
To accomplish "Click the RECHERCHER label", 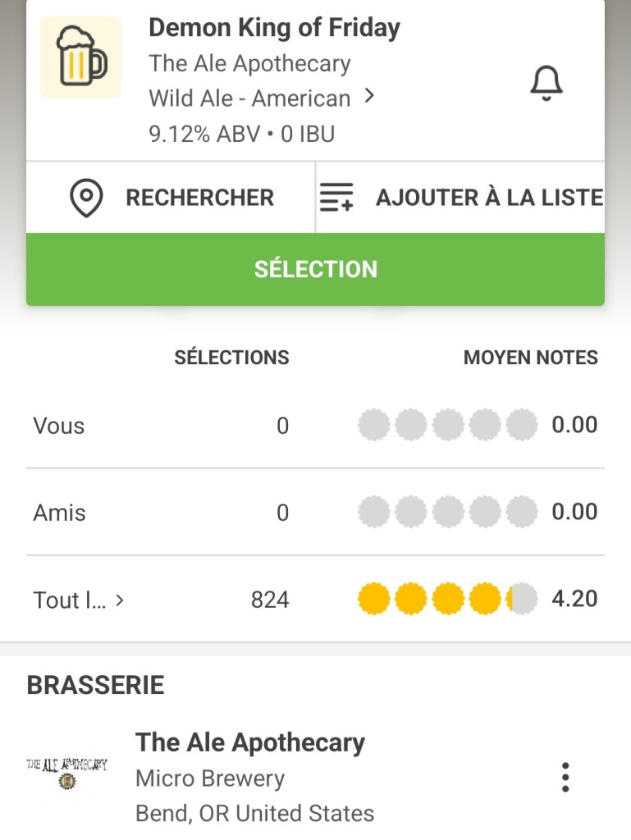I will (x=199, y=198).
